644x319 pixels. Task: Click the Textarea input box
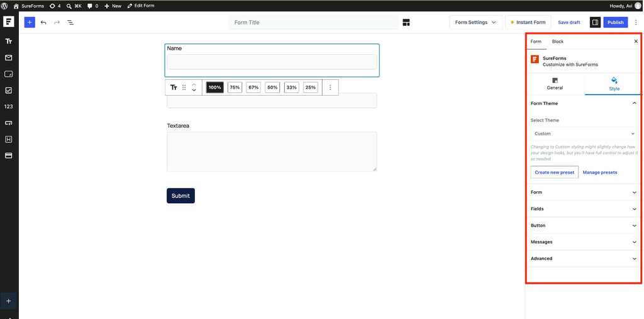coord(272,151)
